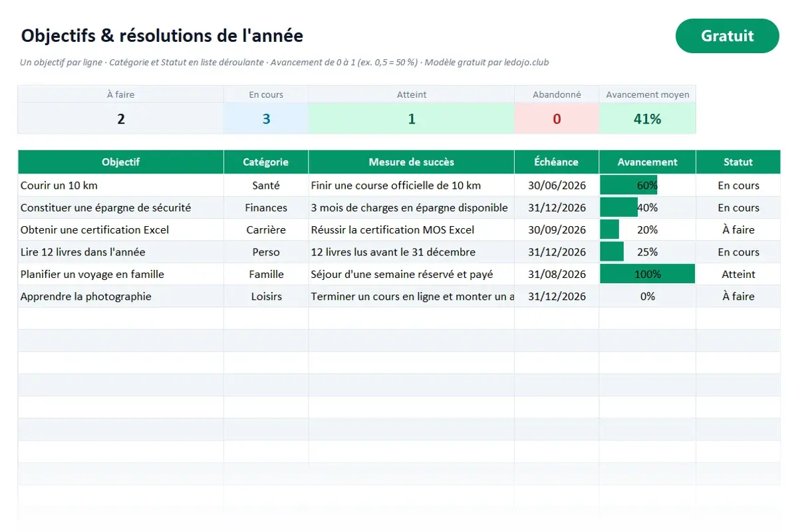Viewport: 798px width, 532px height.
Task: Click the 'Courir un 10 km' cell
Action: [x=120, y=186]
